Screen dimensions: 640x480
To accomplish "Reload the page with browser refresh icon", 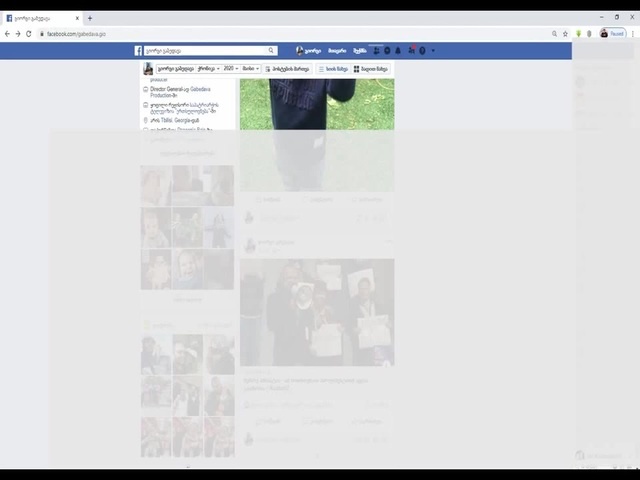I will coord(28,33).
